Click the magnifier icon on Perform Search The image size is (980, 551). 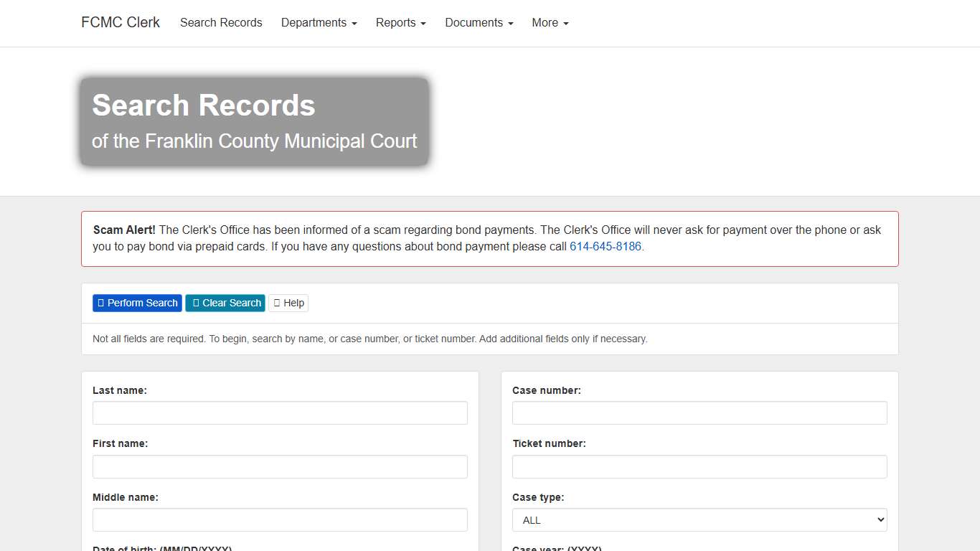click(100, 303)
